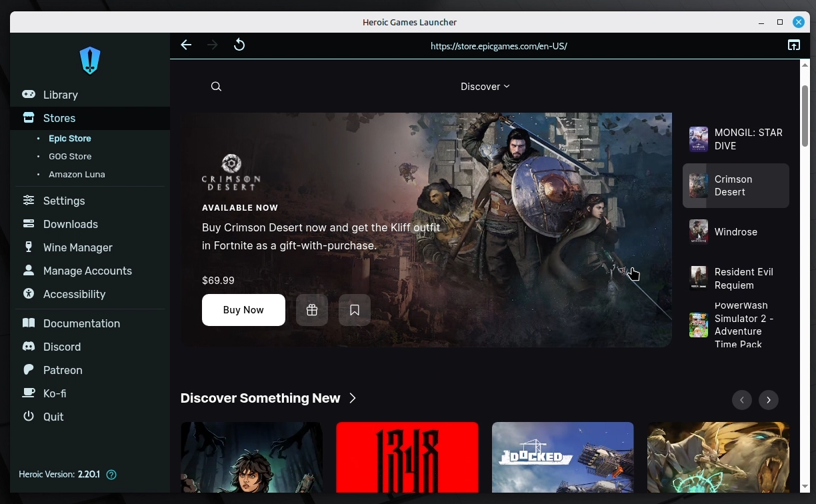The image size is (816, 504).
Task: Open store page in external browser icon
Action: (x=793, y=45)
